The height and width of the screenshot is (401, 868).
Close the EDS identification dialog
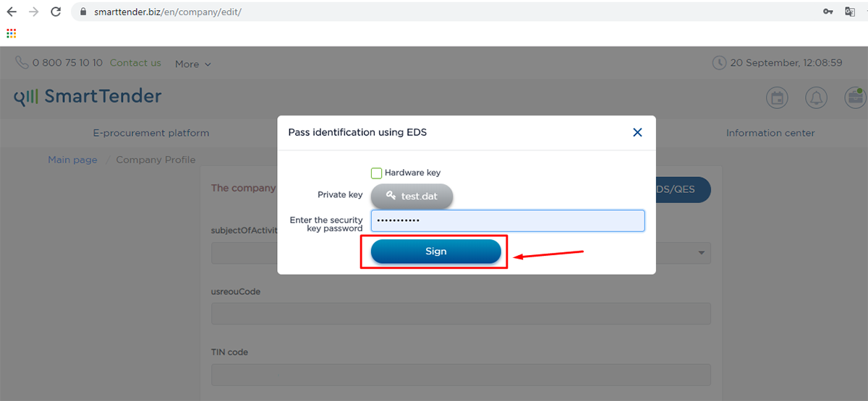(x=637, y=132)
